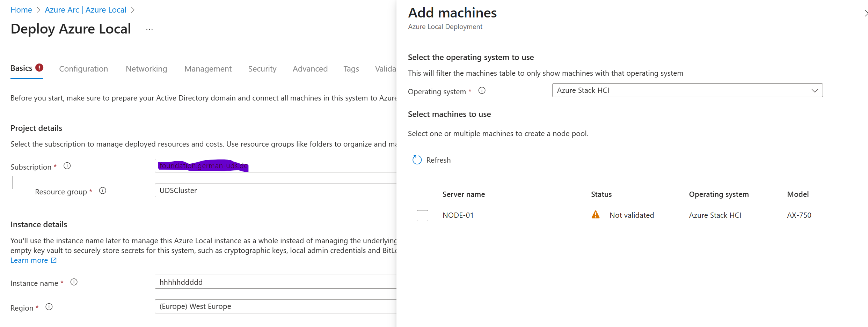This screenshot has width=868, height=327.
Task: Open the Region dropdown showing West Europe
Action: coord(276,306)
